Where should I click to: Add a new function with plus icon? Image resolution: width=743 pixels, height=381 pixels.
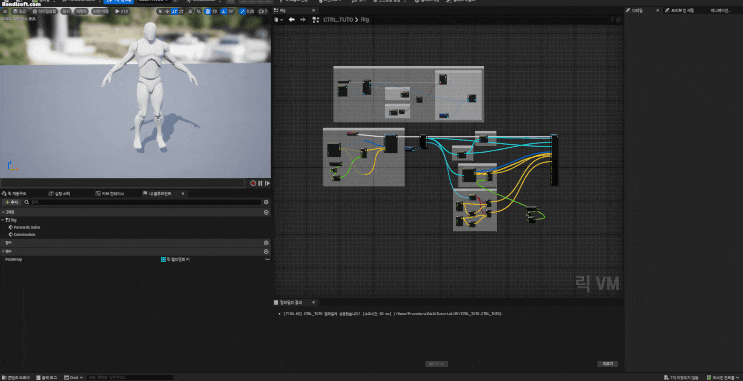coord(266,243)
